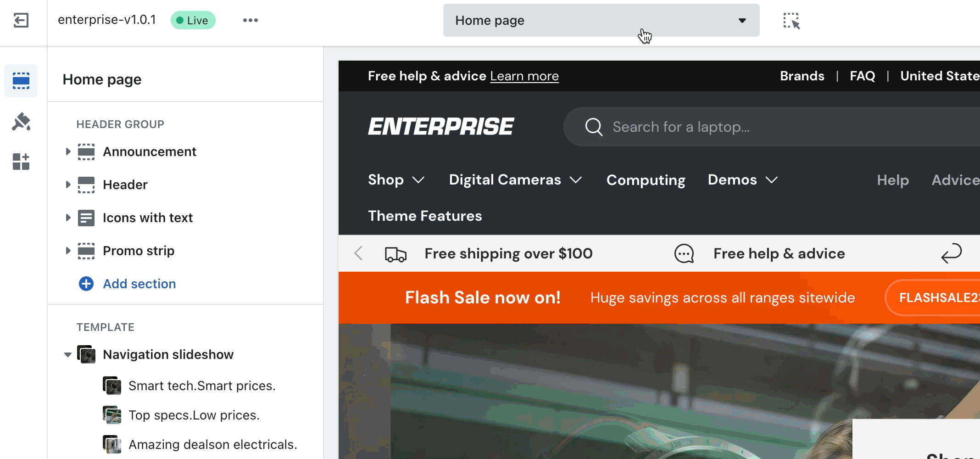
Task: Click the Amazing deals slide thumbnail icon
Action: pyautogui.click(x=112, y=444)
